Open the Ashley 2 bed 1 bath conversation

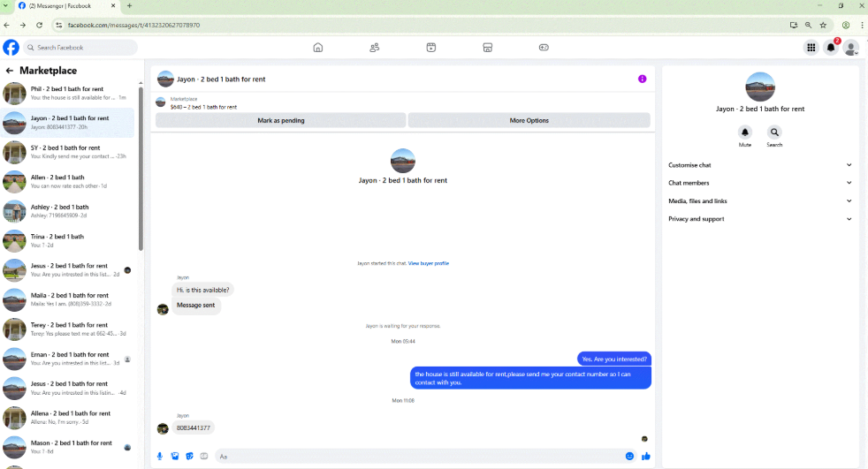click(x=67, y=211)
